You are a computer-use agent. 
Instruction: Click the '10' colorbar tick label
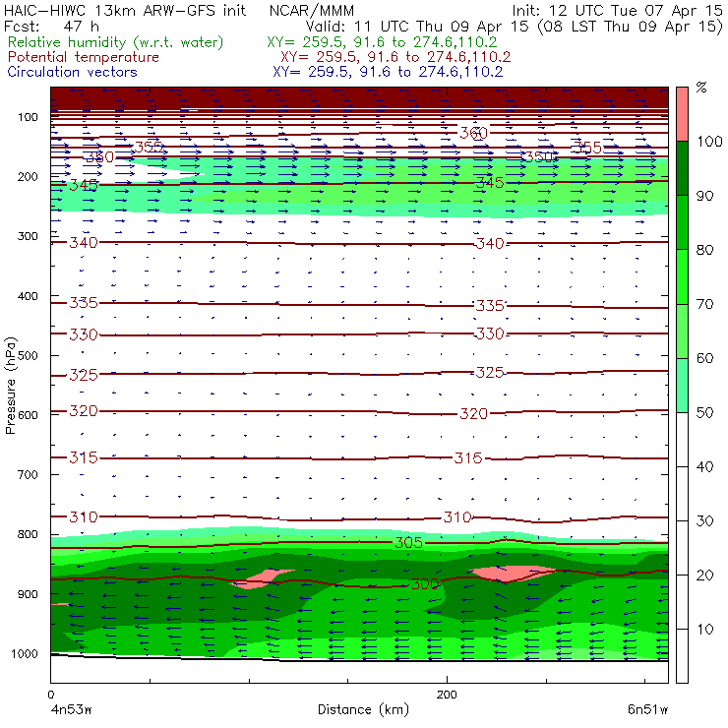click(704, 630)
